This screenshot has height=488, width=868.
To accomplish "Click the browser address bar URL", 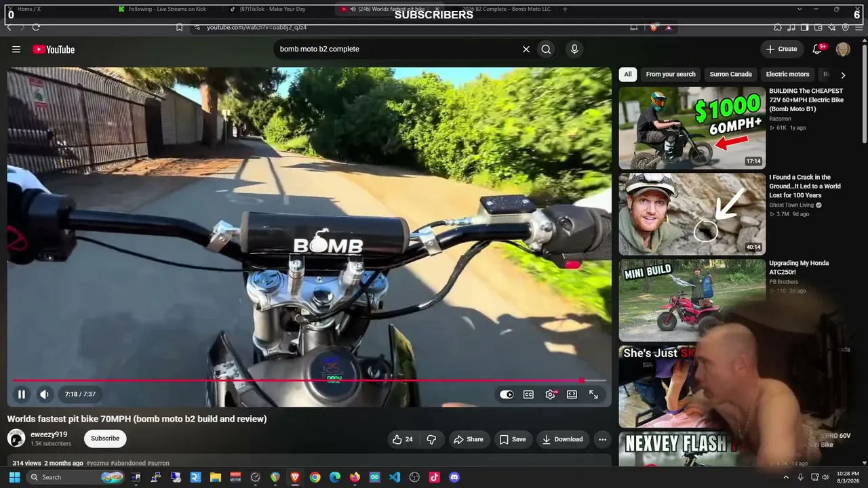I will click(x=256, y=27).
